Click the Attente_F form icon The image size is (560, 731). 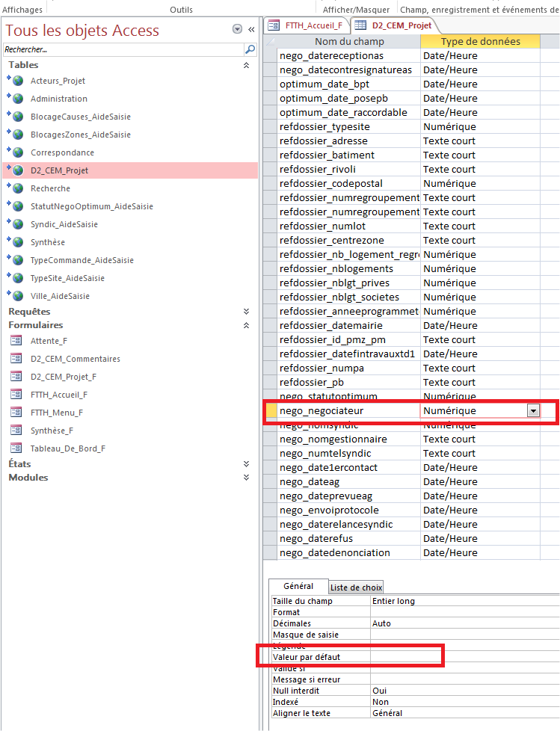pyautogui.click(x=16, y=341)
